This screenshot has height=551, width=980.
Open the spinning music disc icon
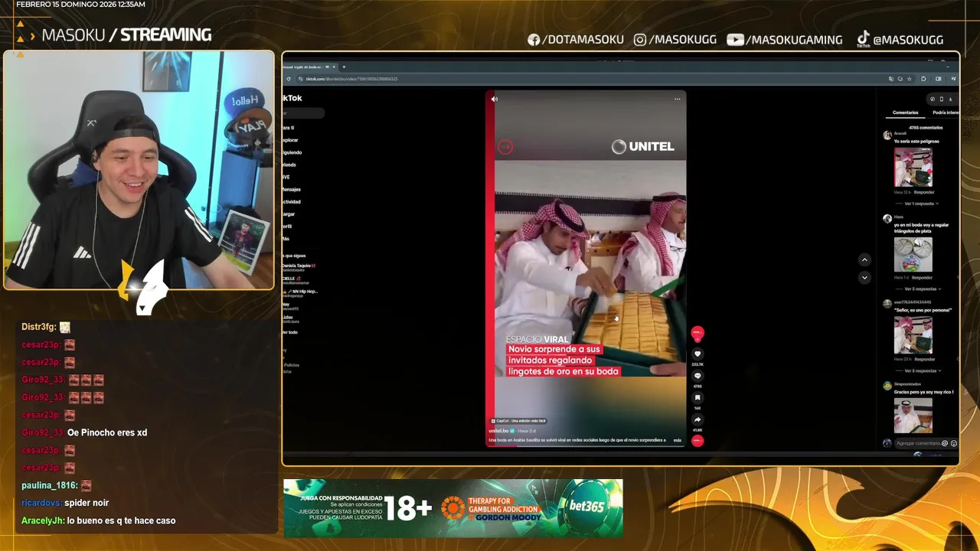pyautogui.click(x=697, y=441)
